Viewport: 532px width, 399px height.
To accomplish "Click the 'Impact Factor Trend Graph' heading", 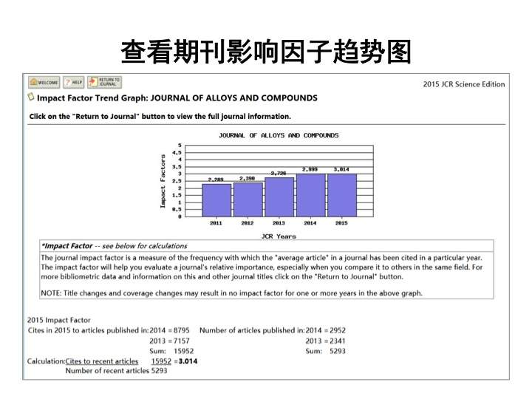I will click(177, 98).
